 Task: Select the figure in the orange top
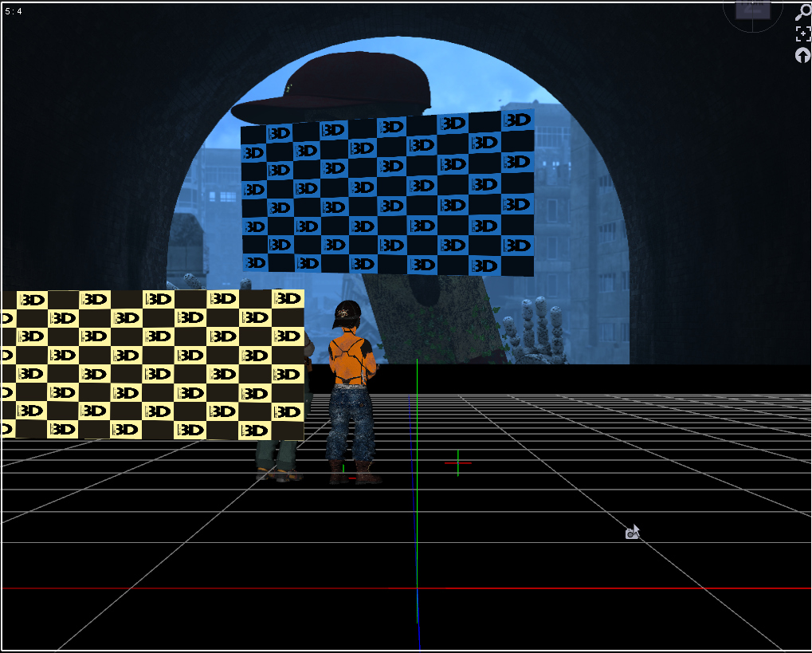point(353,392)
